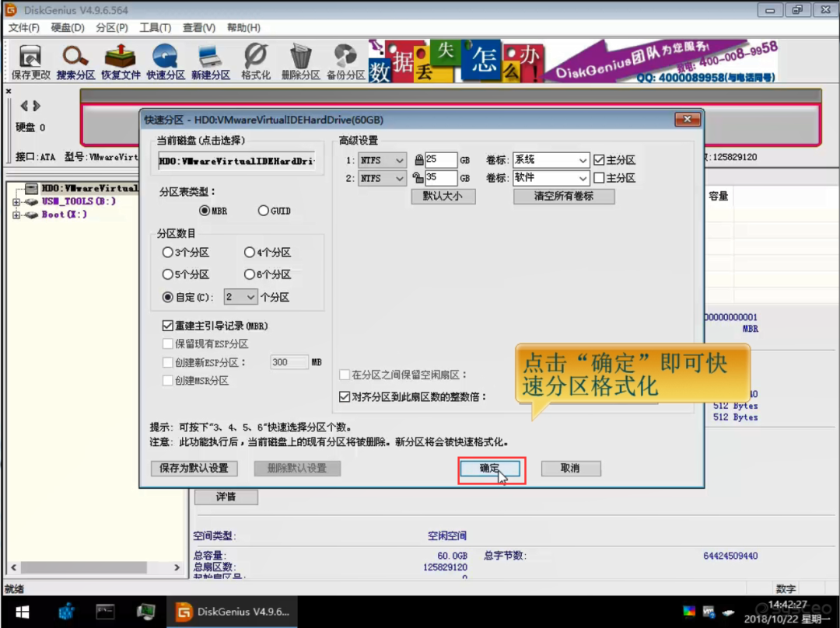Choose the 4个分区 radio option

[250, 253]
